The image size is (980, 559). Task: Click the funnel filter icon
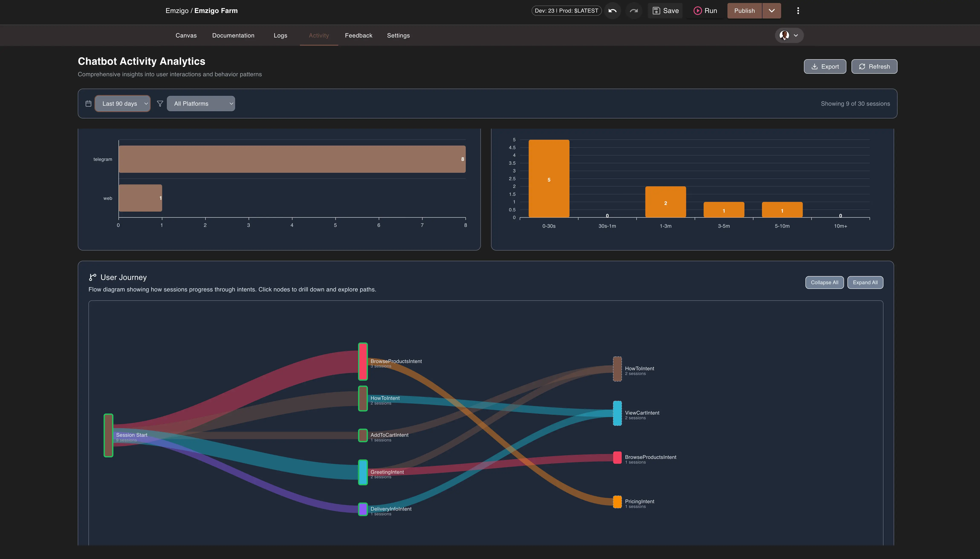[160, 104]
